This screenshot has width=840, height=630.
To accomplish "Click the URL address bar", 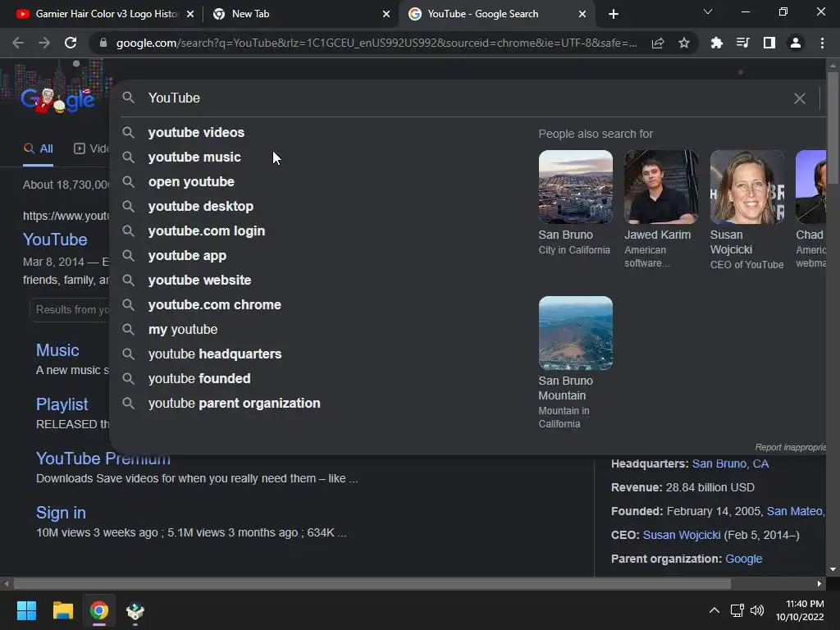I will 376,43.
